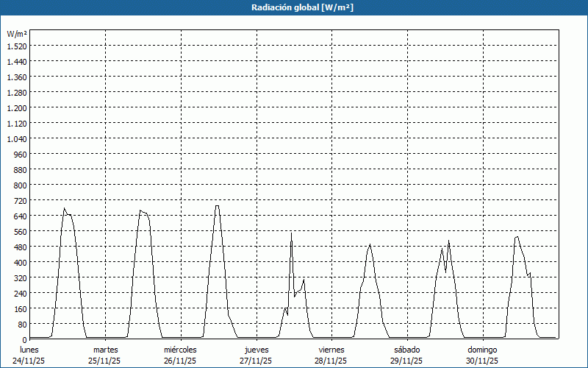Click Monday's radiation peak on the curve
The image size is (588, 368).
[64, 208]
